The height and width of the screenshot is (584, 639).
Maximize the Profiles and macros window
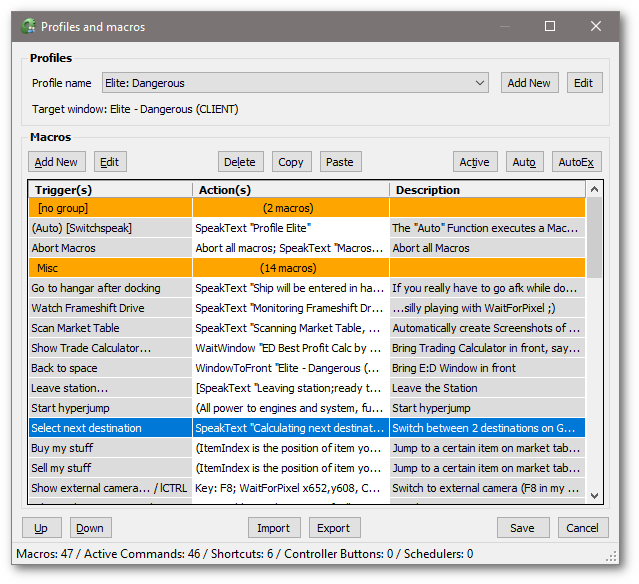point(550,26)
